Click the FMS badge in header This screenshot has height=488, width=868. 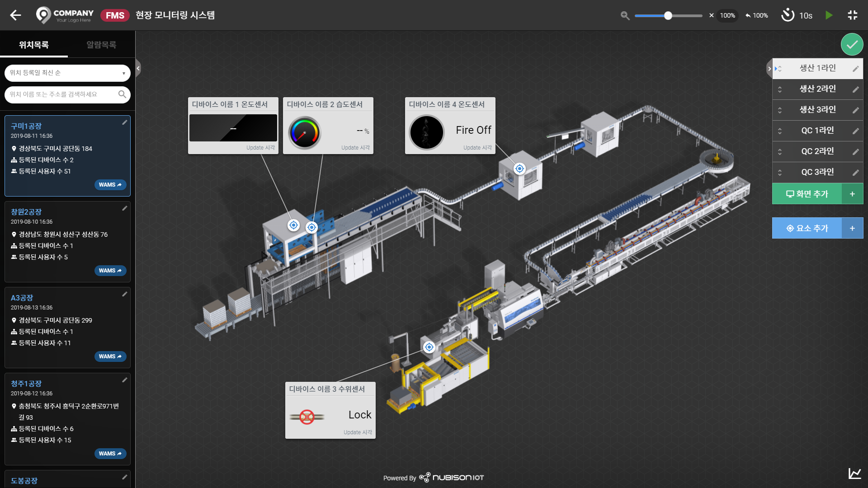click(x=115, y=15)
